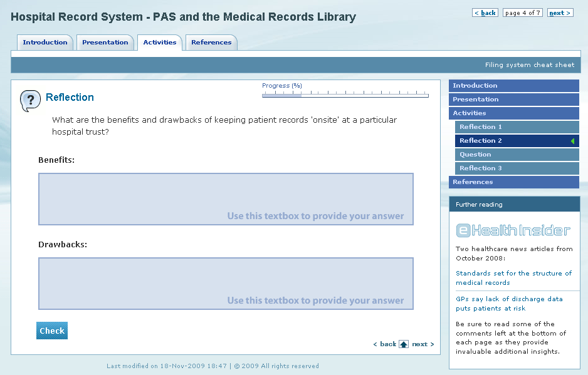Open the Presentation tab
The height and width of the screenshot is (375, 588).
[105, 43]
